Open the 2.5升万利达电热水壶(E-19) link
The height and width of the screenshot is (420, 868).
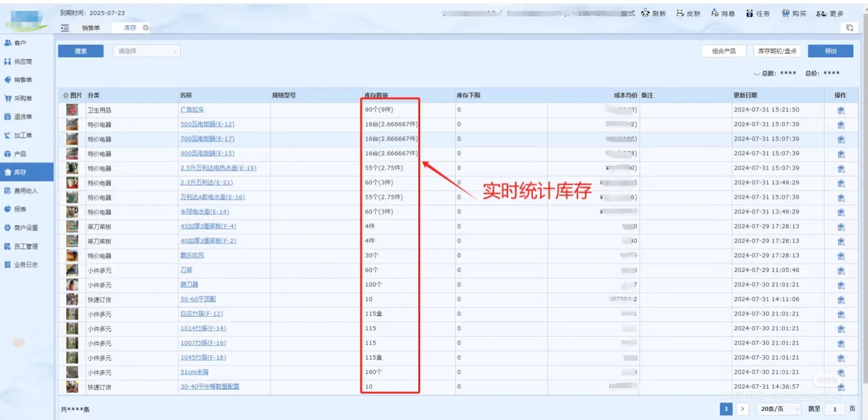(218, 168)
